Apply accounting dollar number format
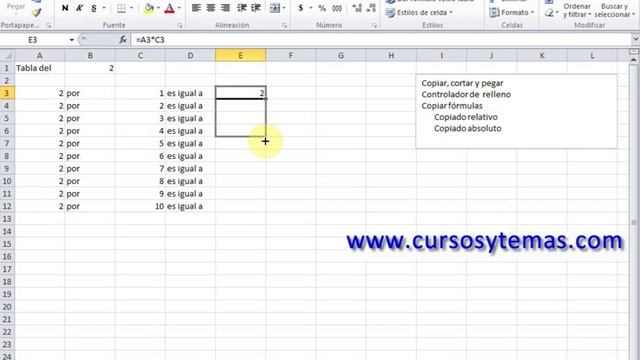This screenshot has width=640, height=360. [x=301, y=8]
